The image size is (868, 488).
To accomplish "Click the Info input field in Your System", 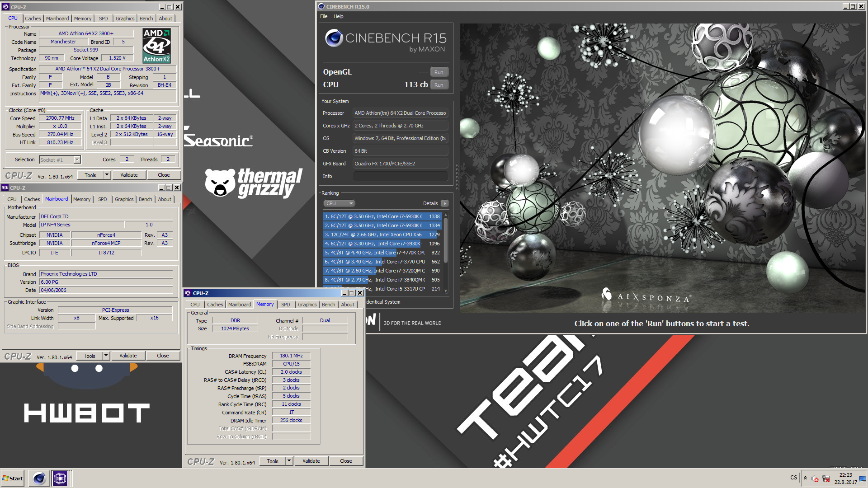I will [401, 176].
